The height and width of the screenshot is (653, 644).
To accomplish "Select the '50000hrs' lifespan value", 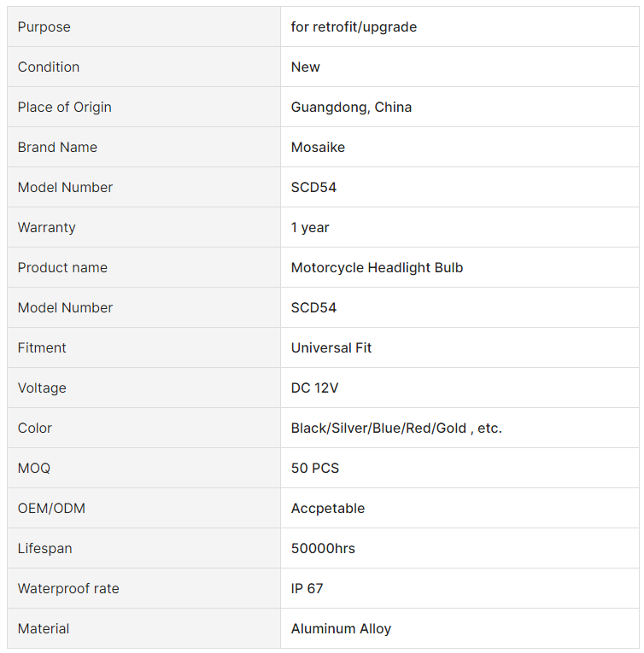I will (x=323, y=549).
